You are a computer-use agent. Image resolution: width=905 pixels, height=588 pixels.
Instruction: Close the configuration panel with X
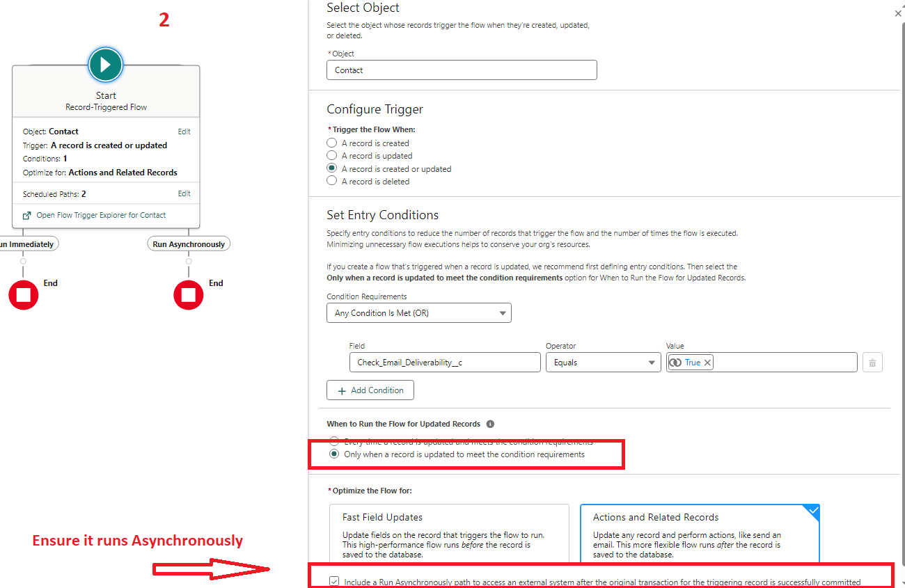pos(898,13)
